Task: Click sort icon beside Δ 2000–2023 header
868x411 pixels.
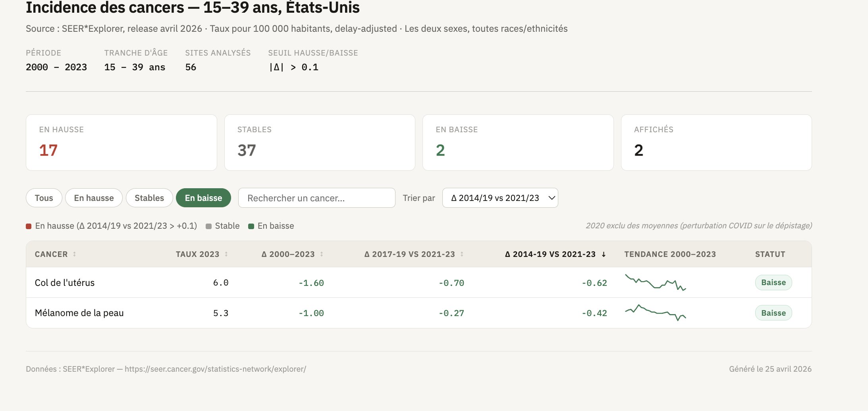Action: (321, 254)
